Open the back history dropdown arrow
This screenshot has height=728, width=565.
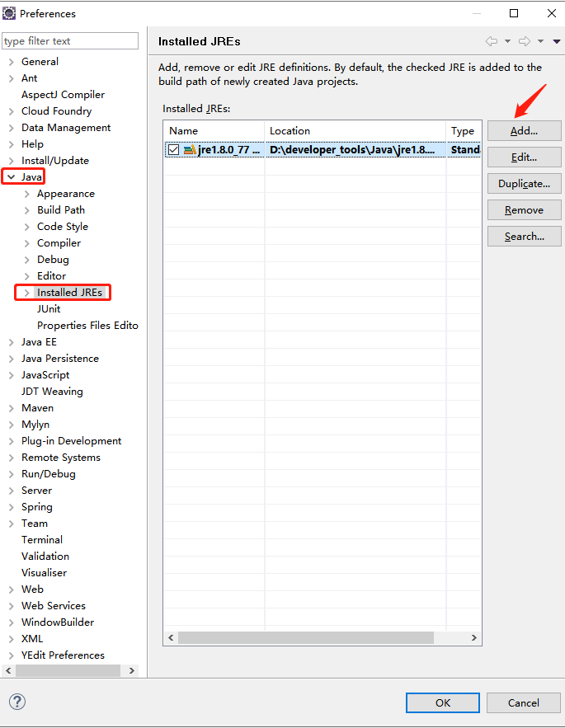pyautogui.click(x=507, y=41)
